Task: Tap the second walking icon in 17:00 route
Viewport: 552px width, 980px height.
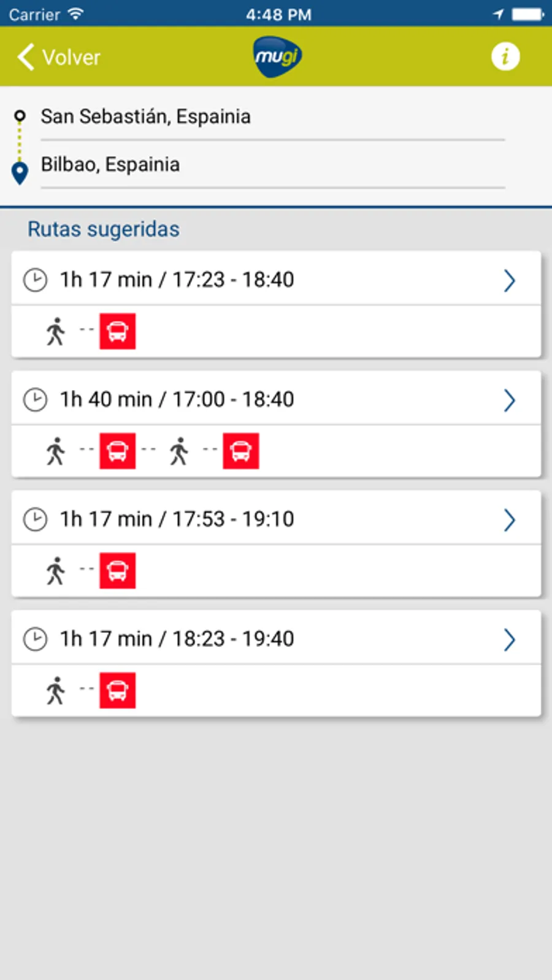Action: tap(179, 451)
